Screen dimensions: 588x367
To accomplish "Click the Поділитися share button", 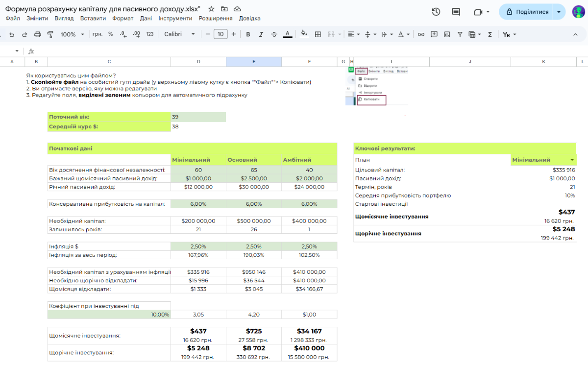I will 527,12.
